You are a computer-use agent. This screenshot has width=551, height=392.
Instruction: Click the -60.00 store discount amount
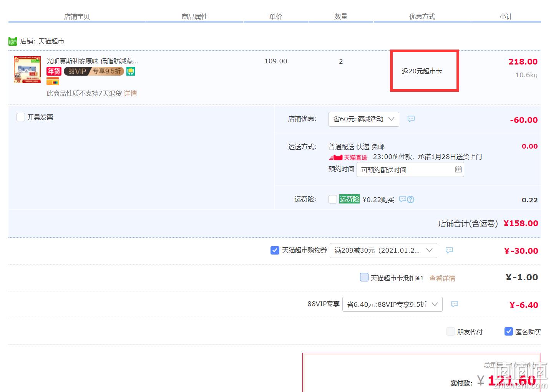pos(524,120)
